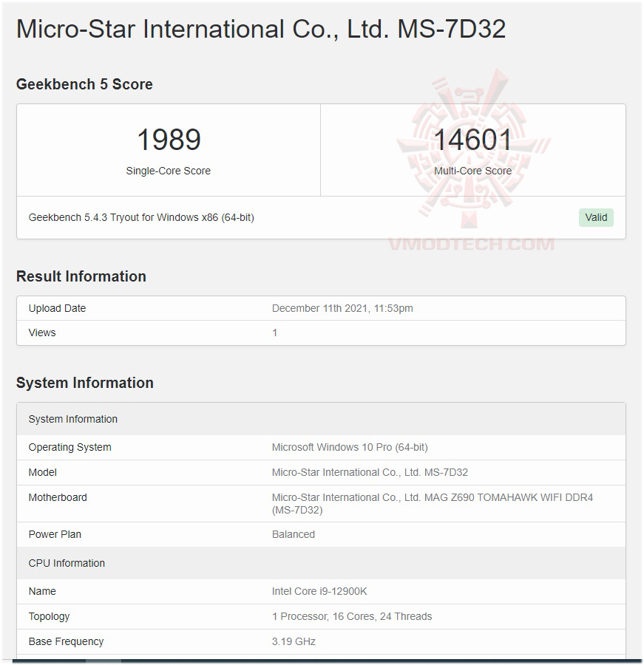Click the Geekbench 5.4.3 Tryout version text
The height and width of the screenshot is (665, 644).
141,217
